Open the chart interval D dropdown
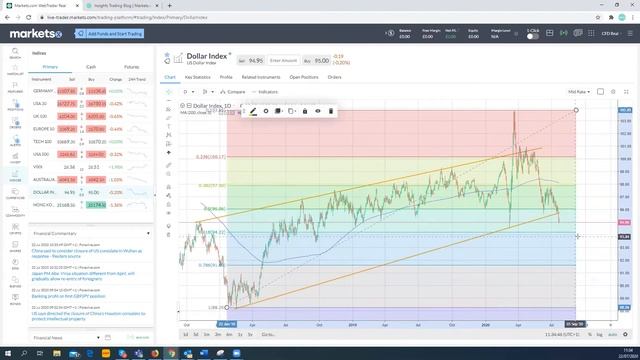 [189, 92]
